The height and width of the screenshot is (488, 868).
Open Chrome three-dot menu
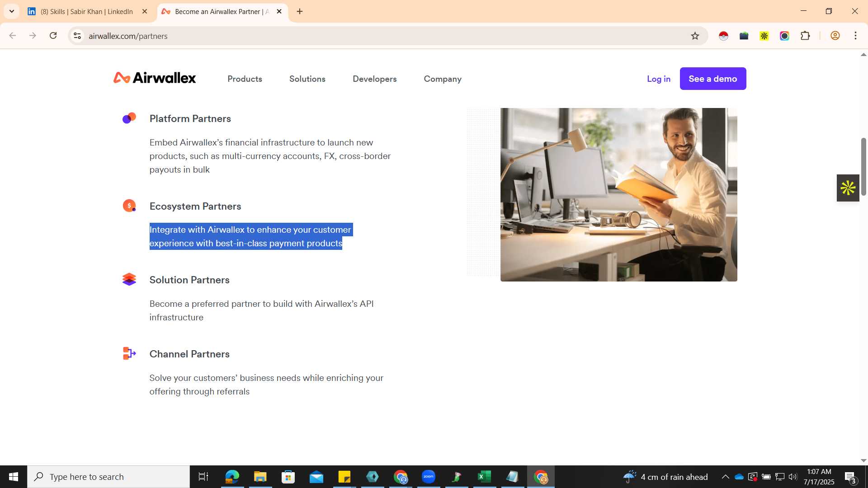(855, 36)
